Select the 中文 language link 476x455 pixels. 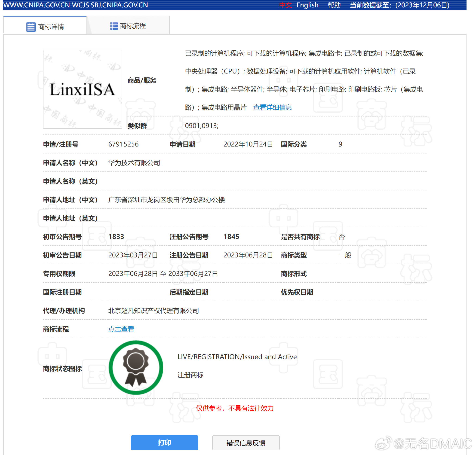pos(285,5)
